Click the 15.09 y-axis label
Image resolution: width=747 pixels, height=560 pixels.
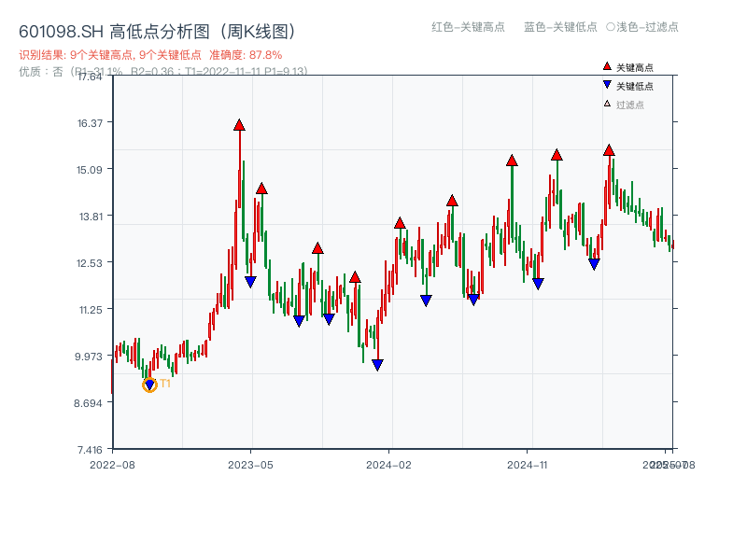90,170
